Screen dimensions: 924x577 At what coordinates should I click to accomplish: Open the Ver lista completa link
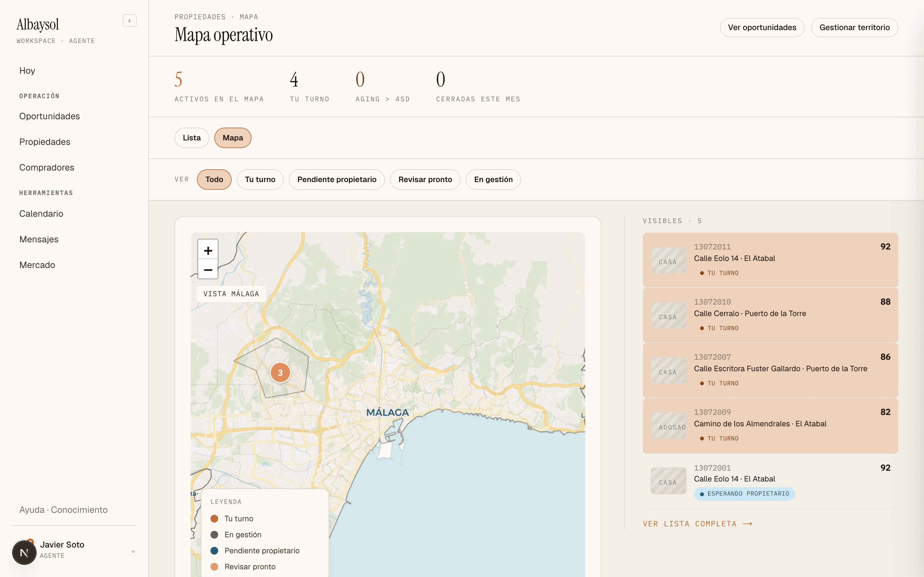tap(697, 523)
